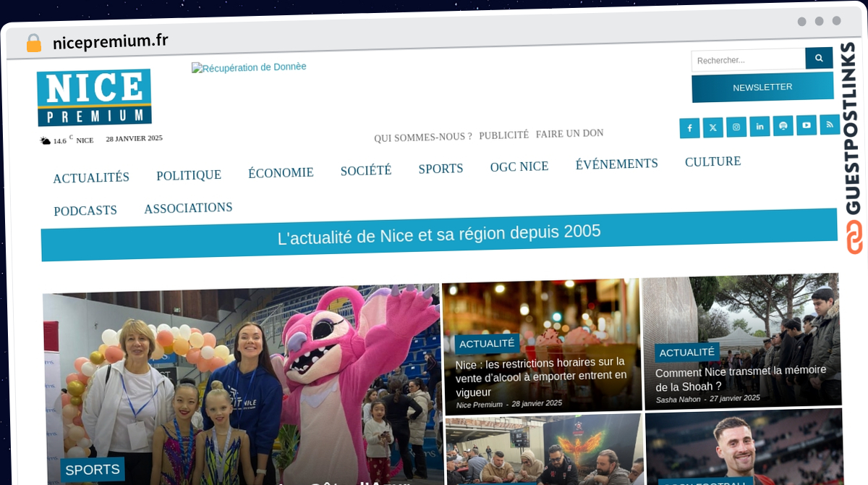Image resolution: width=868 pixels, height=485 pixels.
Task: Open the Instagram social icon
Action: click(736, 127)
